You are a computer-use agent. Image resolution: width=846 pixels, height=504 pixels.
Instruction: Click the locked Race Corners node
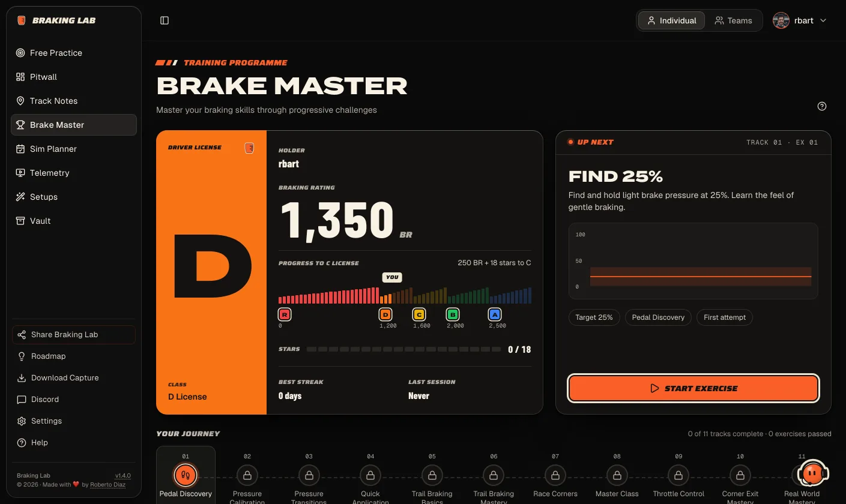tap(555, 476)
